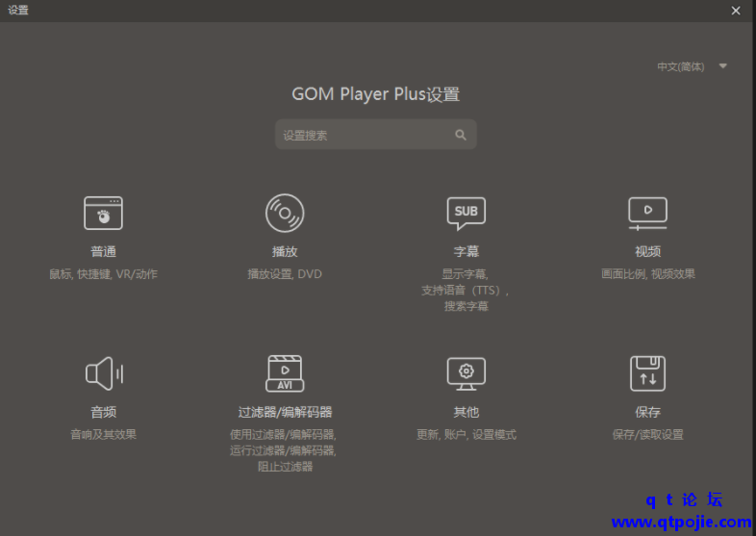Click the 中文(简体) language selector
Screen dimensions: 756x536
point(680,66)
